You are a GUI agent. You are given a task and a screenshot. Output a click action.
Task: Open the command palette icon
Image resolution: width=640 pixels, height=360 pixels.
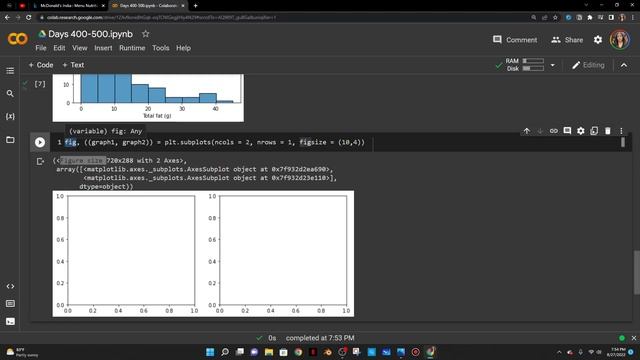pyautogui.click(x=10, y=304)
